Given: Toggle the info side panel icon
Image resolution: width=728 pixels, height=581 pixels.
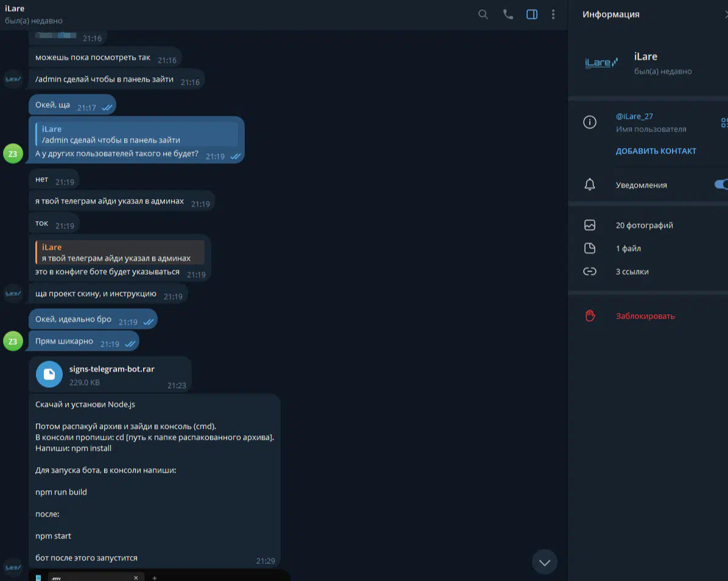Looking at the screenshot, I should [532, 15].
